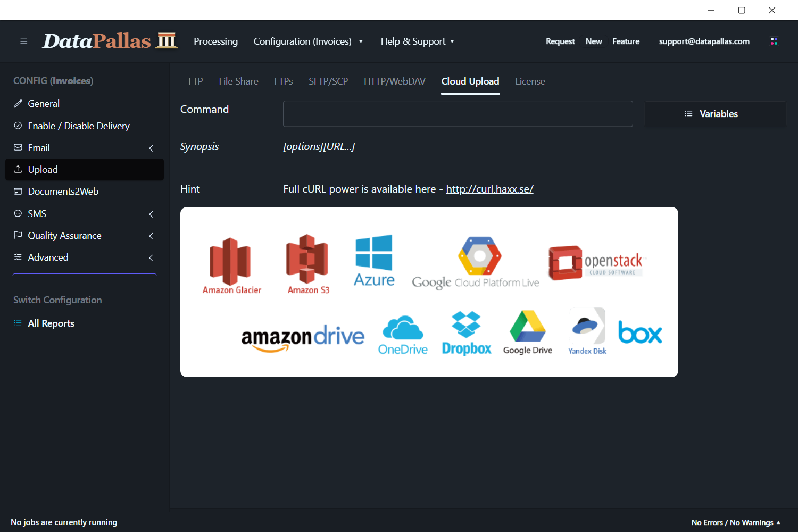Open the colored dots app icon
This screenshot has height=532, width=798.
click(774, 41)
